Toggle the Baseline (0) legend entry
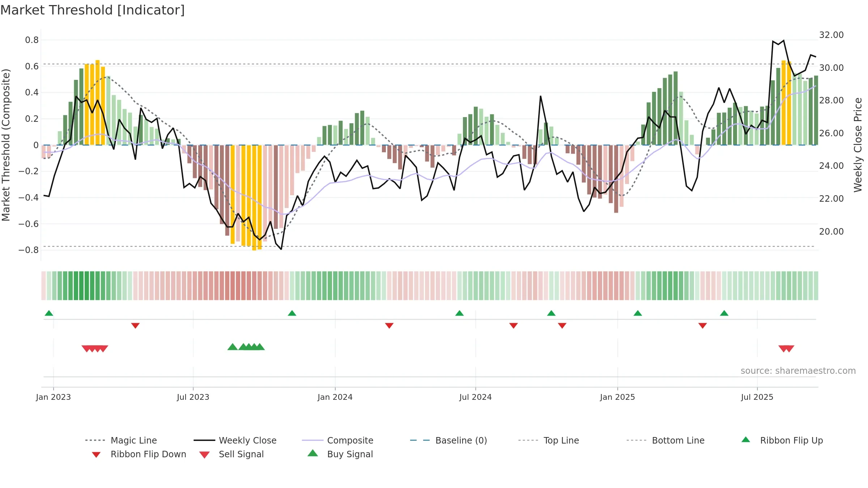The height and width of the screenshot is (488, 868). 448,440
